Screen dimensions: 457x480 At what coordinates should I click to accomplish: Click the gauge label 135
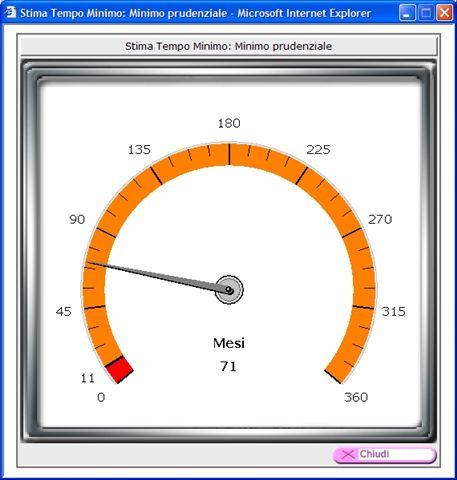pyautogui.click(x=139, y=150)
